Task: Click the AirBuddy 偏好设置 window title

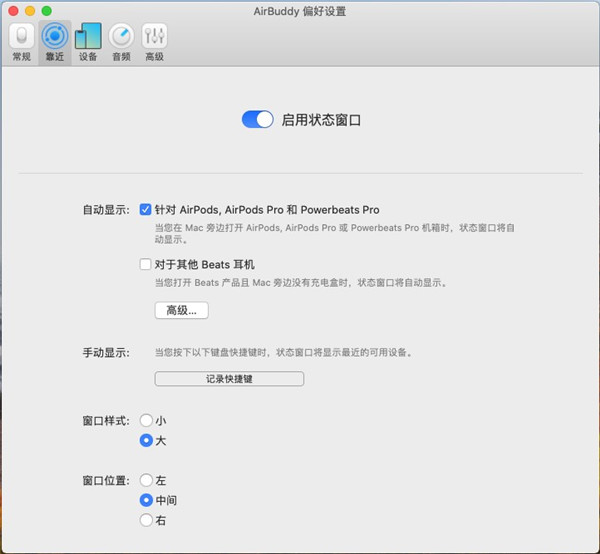Action: point(300,11)
